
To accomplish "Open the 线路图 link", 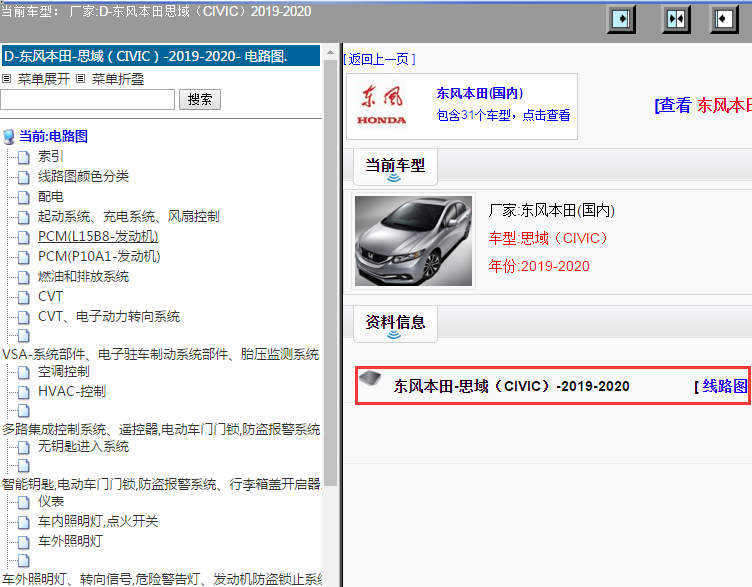I will [725, 386].
